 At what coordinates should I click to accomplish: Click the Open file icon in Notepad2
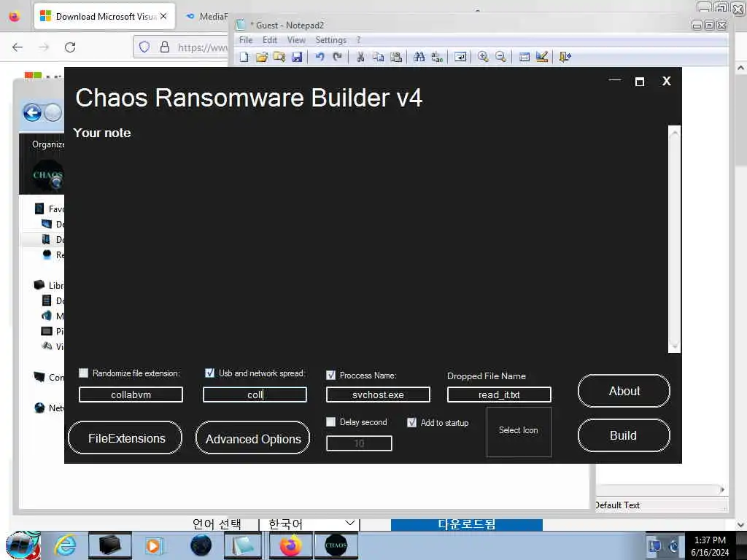click(x=262, y=57)
